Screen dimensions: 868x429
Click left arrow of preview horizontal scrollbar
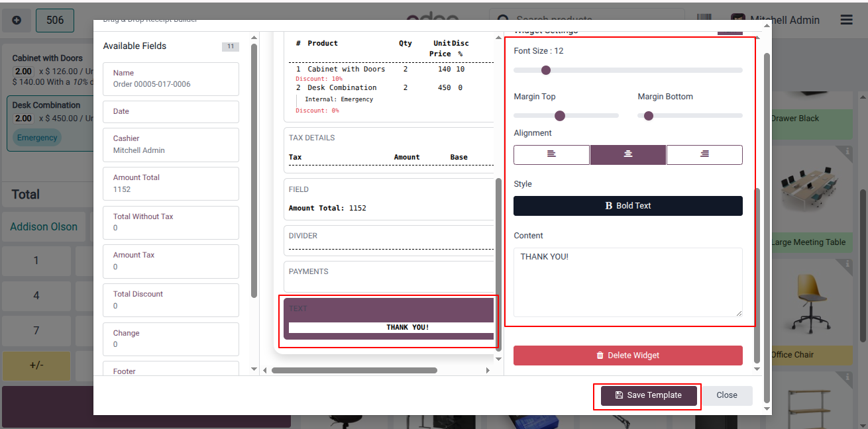tap(265, 371)
